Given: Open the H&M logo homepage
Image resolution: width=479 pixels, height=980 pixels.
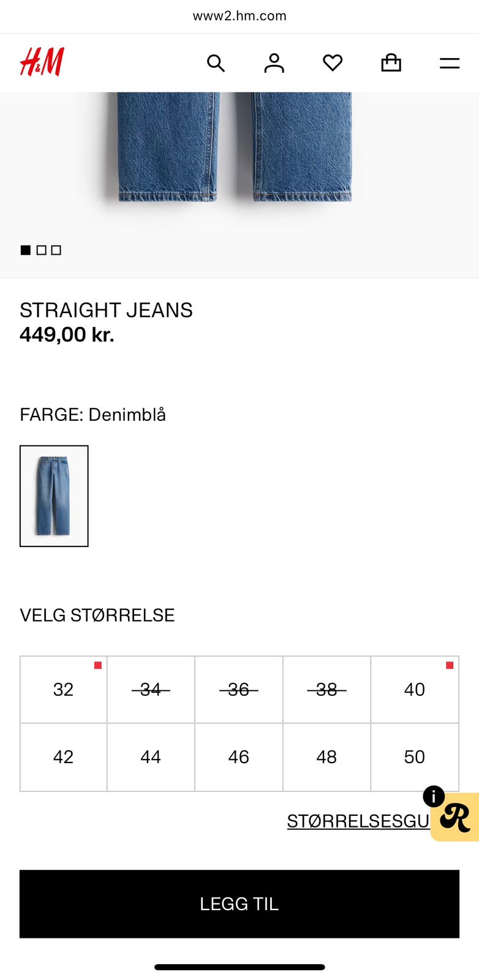Looking at the screenshot, I should pos(42,62).
